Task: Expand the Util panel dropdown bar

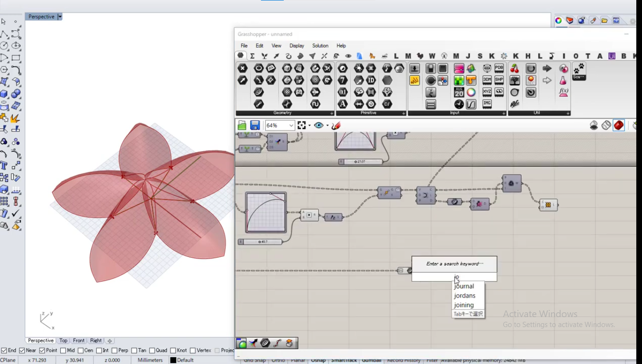Action: [x=540, y=113]
